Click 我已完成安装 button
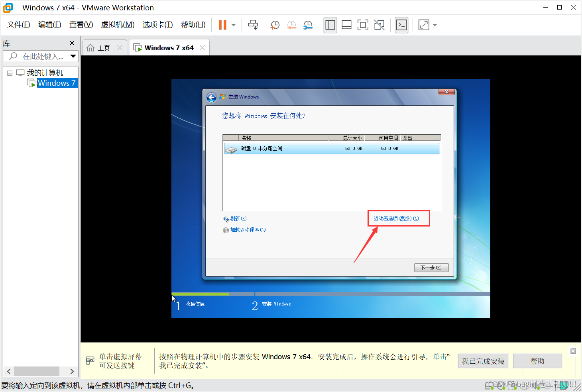 483,361
